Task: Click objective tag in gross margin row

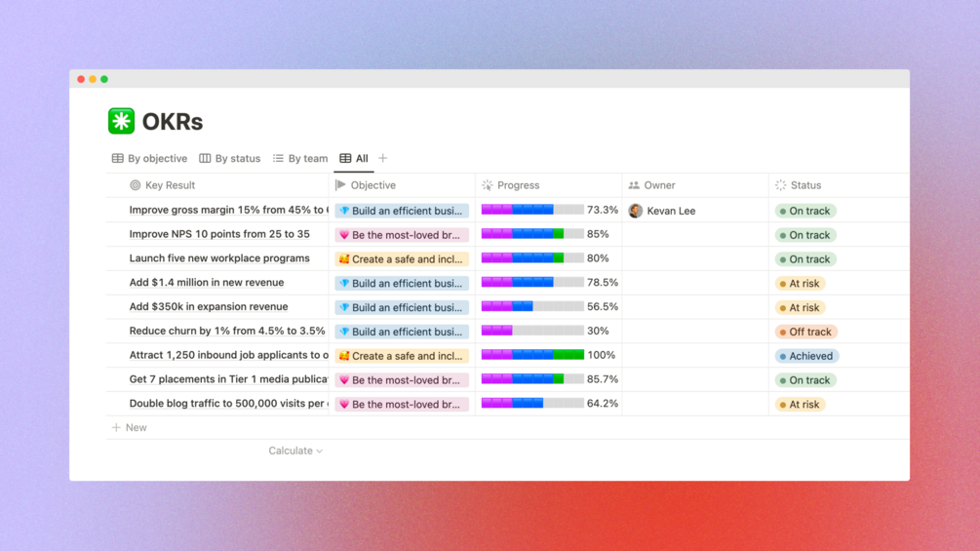Action: (x=402, y=212)
